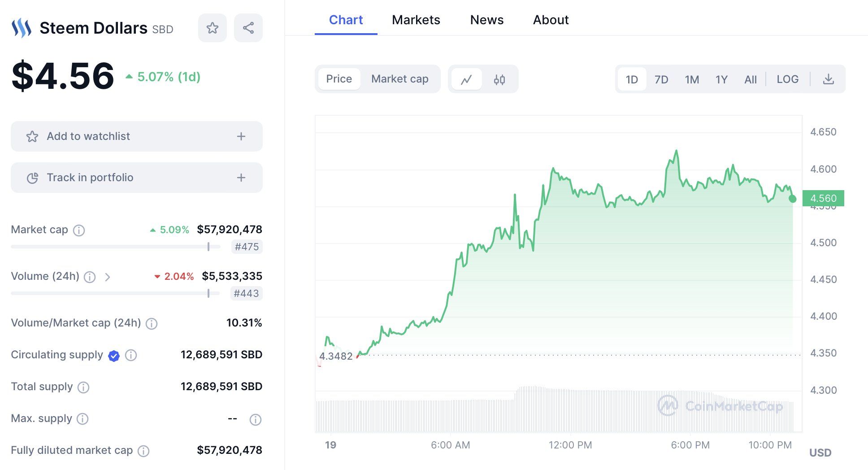Screen dimensions: 868x470
Task: Click the current price dot on chart
Action: [793, 199]
